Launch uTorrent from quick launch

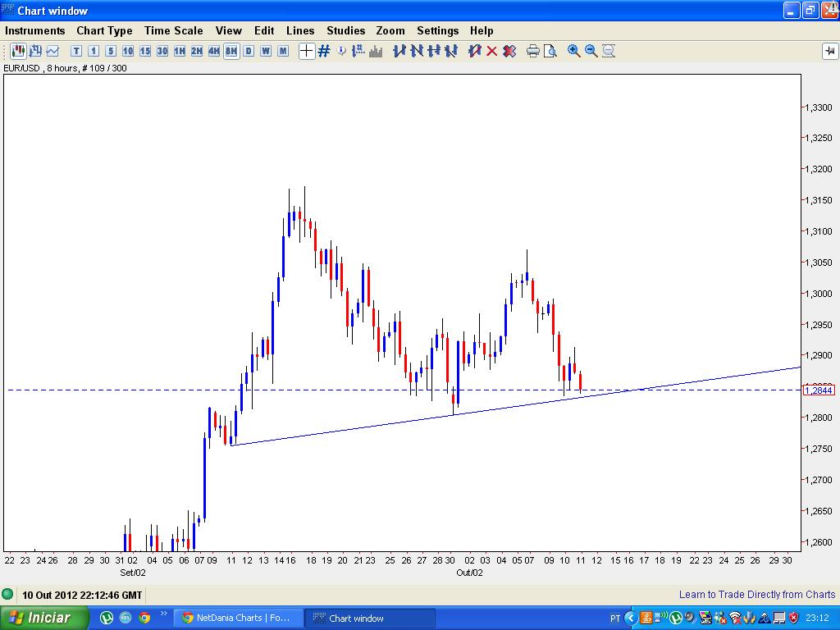point(107,619)
